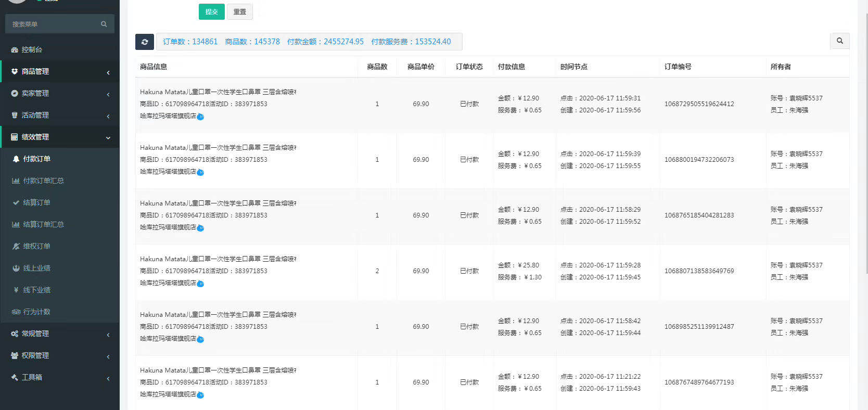The image size is (868, 410).
Task: Click 账号：袁晓辉5537 in order 1068807138583649769 row
Action: point(797,265)
